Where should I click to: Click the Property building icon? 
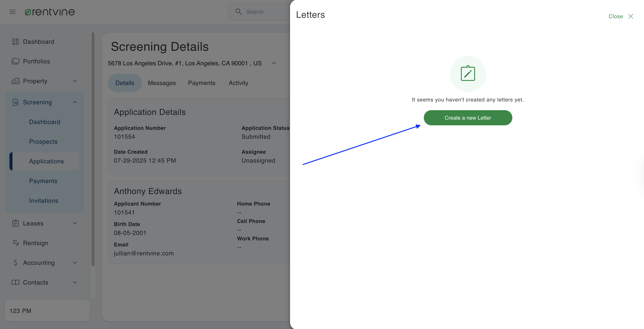click(16, 81)
